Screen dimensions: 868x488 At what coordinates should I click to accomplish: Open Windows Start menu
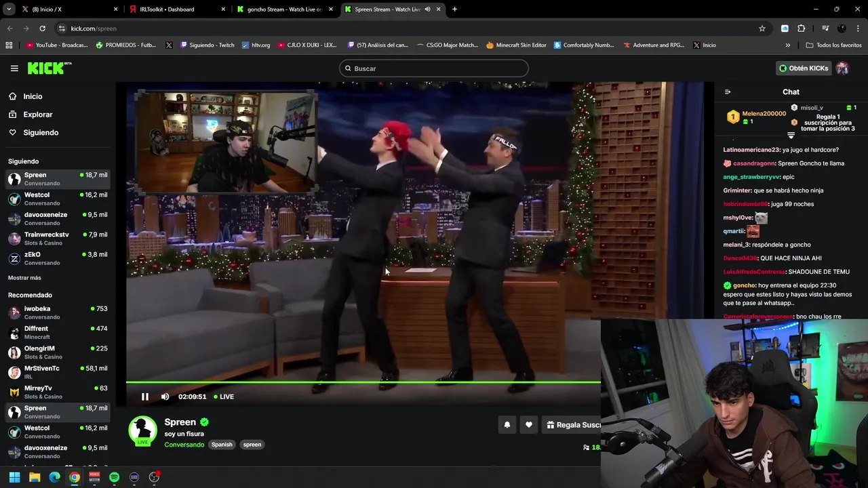coord(14,477)
